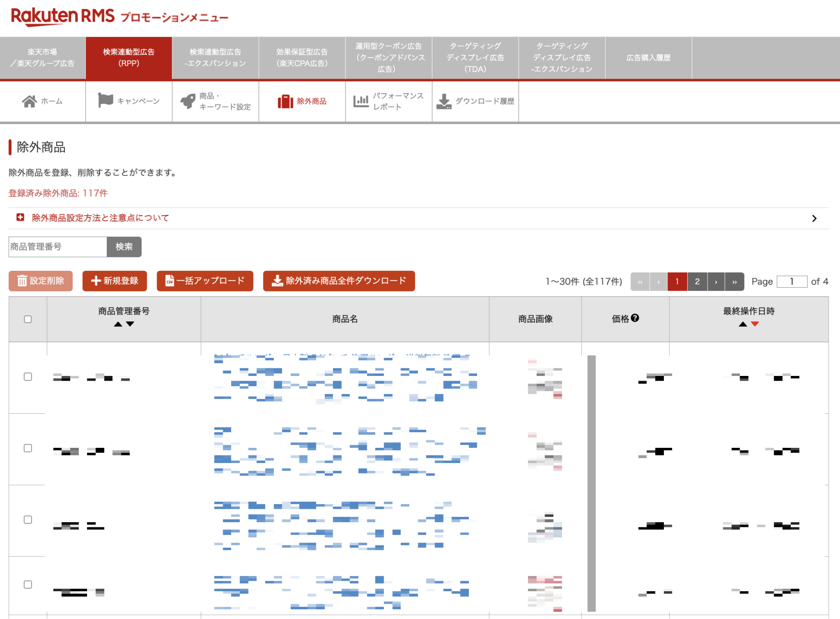
Task: Toggle the select-all checkbox in table header
Action: (x=28, y=319)
